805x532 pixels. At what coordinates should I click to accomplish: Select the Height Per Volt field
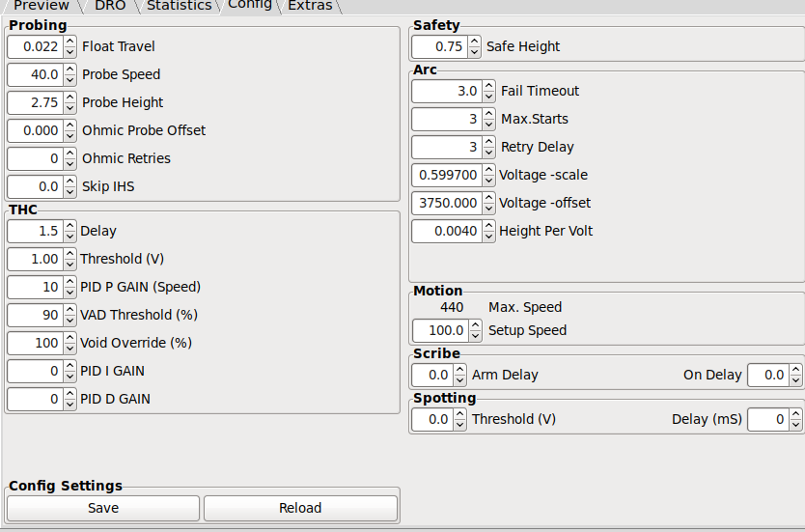pyautogui.click(x=447, y=231)
